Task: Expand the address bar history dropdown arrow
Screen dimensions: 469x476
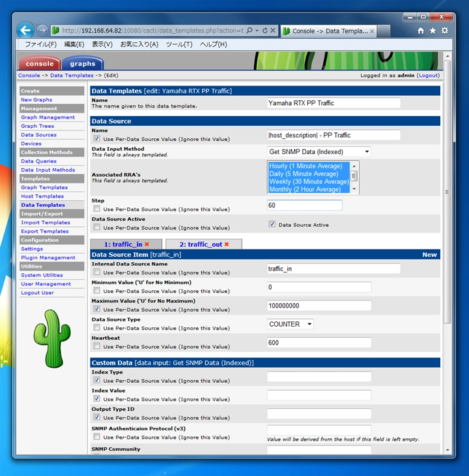Action: click(257, 31)
